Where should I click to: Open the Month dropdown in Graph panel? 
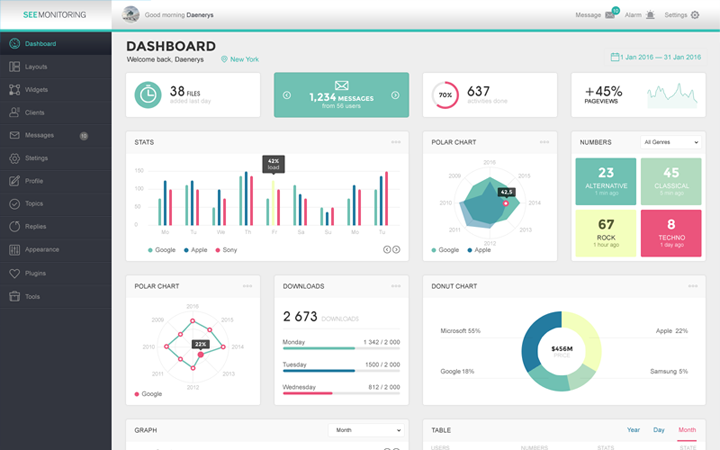366,430
